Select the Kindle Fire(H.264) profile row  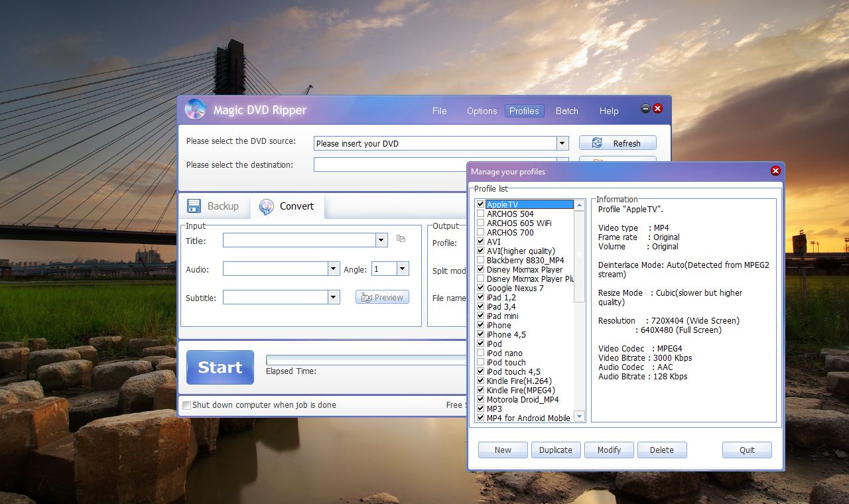click(519, 381)
